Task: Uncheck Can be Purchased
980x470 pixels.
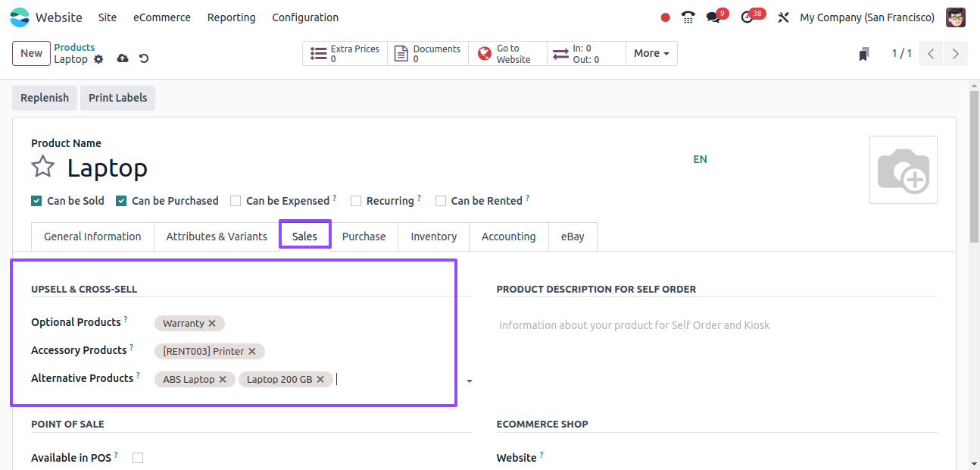Action: (x=121, y=201)
